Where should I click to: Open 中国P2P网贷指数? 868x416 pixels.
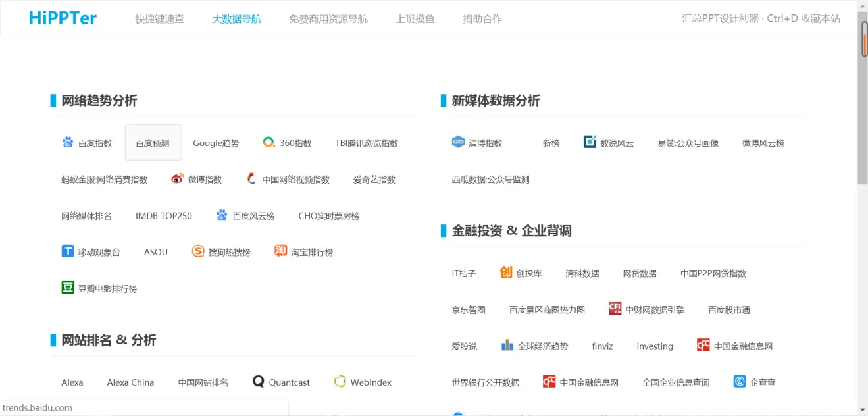(713, 273)
